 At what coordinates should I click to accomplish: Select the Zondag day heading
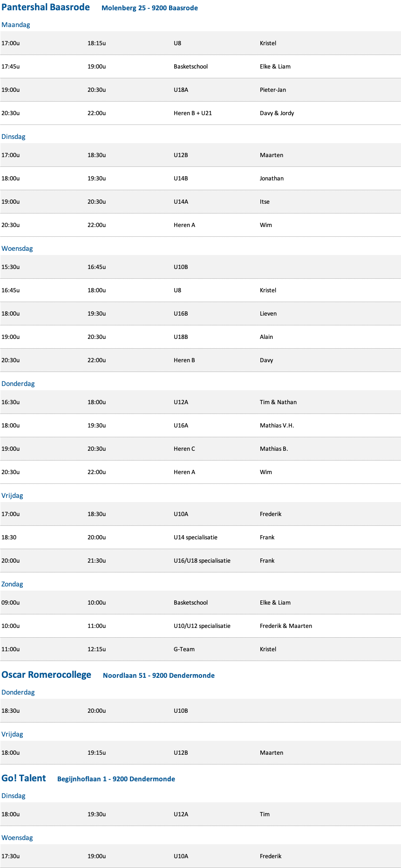pyautogui.click(x=12, y=584)
